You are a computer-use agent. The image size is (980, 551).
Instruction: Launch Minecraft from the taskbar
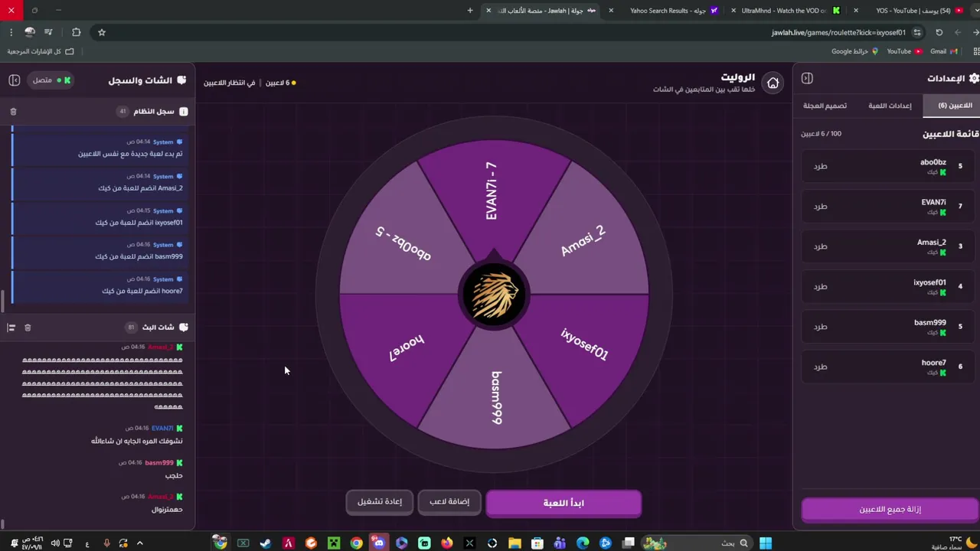pos(334,543)
